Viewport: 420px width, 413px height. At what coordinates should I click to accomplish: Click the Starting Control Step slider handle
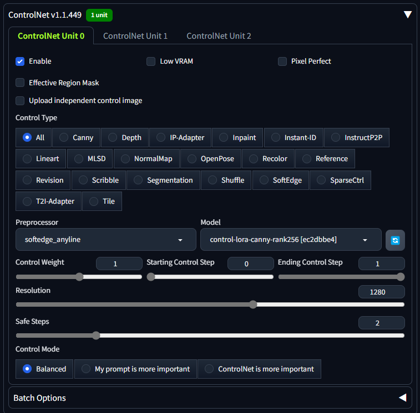pos(151,277)
